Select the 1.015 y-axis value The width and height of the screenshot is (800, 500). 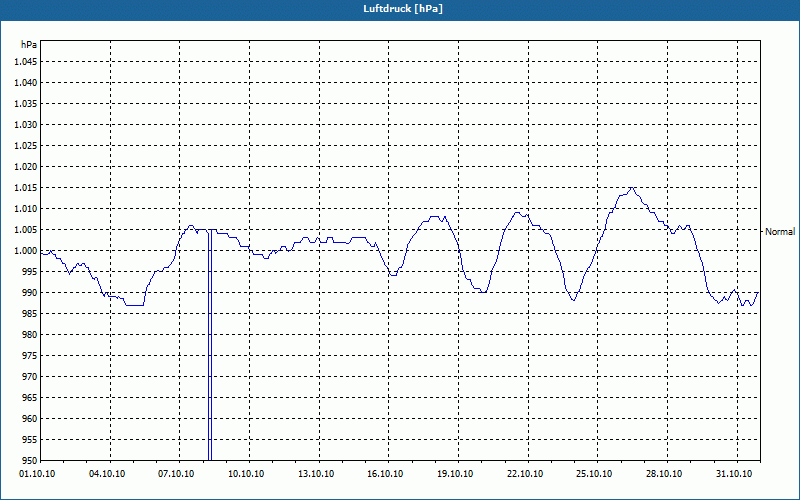26,188
